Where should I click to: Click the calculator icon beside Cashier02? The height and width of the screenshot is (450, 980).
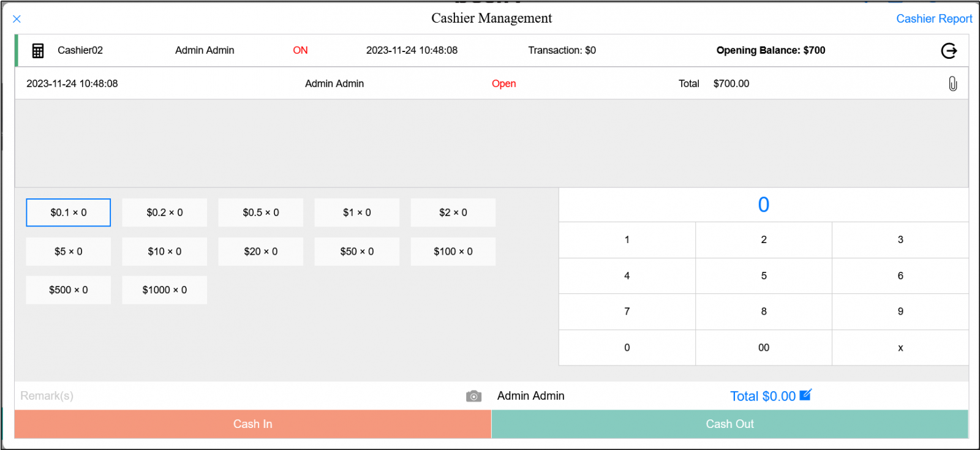point(38,51)
